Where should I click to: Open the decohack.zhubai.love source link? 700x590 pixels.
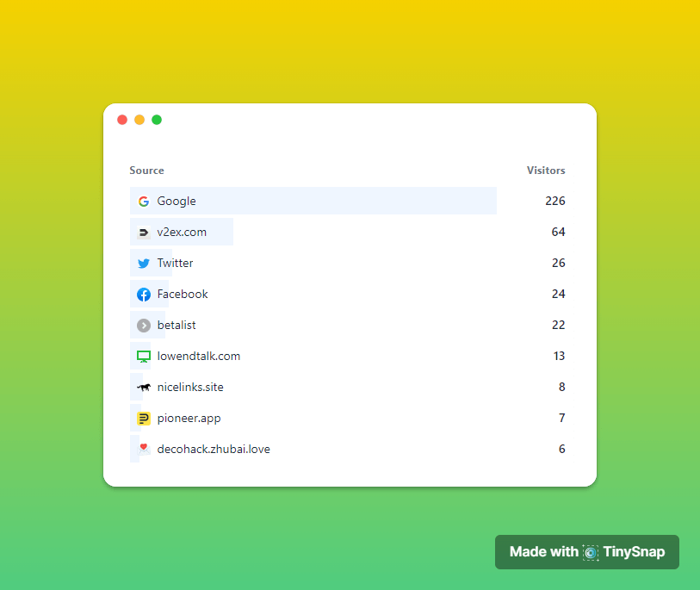pyautogui.click(x=214, y=449)
